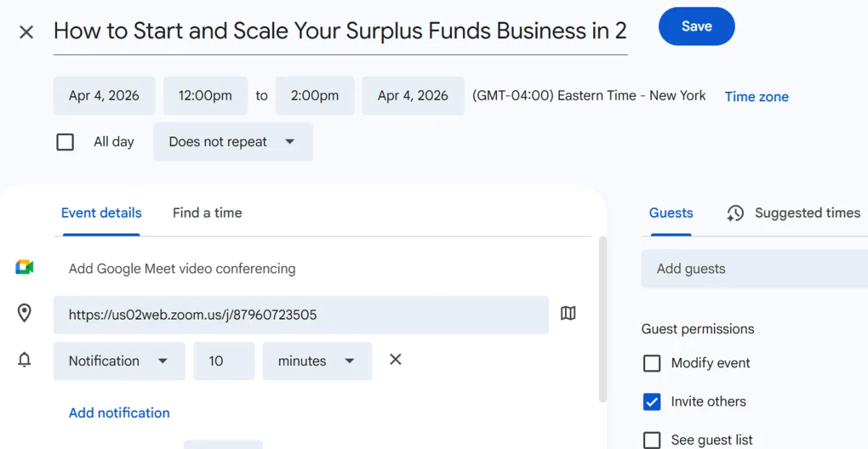868x449 pixels.
Task: Expand the minutes unit dropdown
Action: point(317,361)
